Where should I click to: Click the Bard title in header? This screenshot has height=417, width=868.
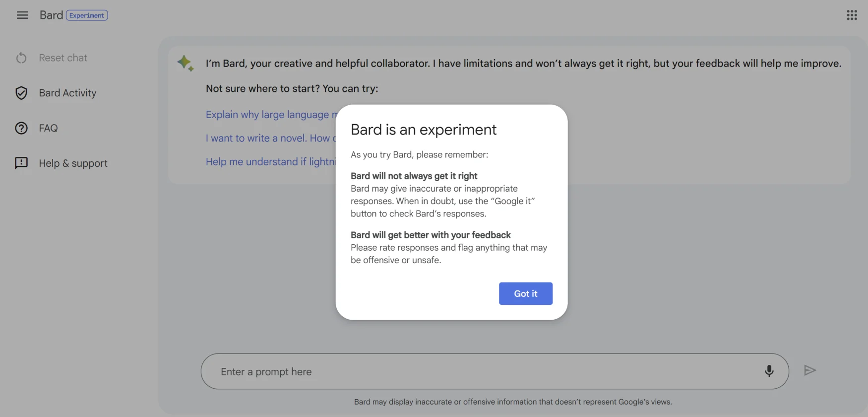pyautogui.click(x=51, y=15)
